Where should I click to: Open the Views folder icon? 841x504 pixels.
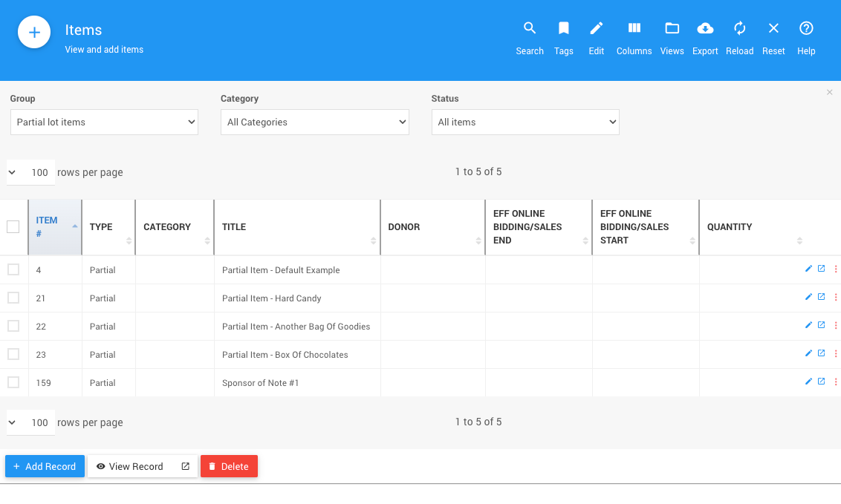click(x=672, y=29)
